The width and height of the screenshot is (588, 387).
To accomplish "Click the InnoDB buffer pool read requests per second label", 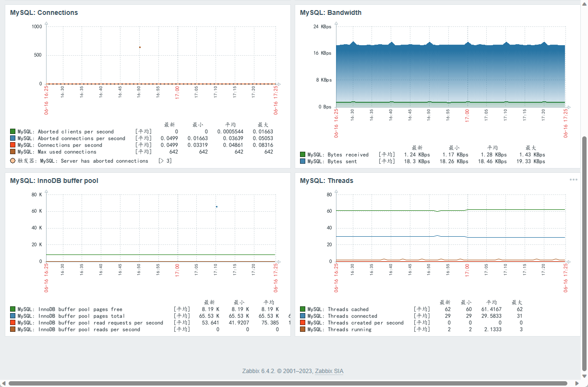I will [91, 323].
